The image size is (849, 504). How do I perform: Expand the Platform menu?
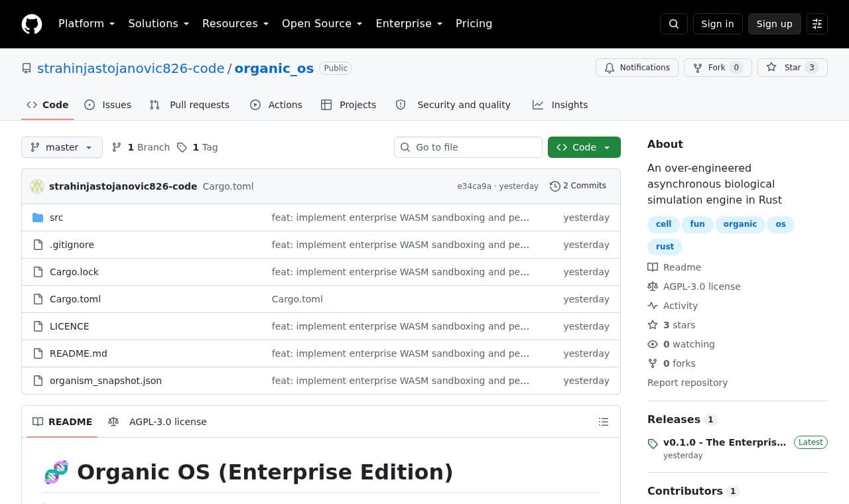tap(87, 24)
